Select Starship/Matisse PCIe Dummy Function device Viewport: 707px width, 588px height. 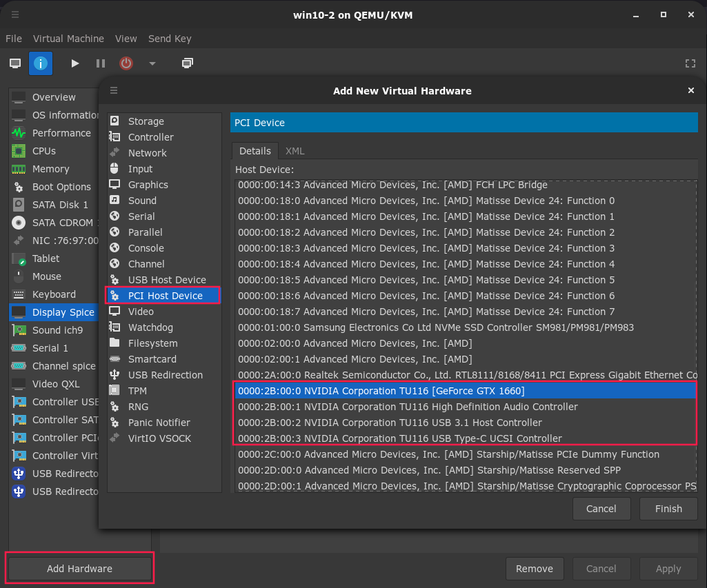(x=466, y=454)
